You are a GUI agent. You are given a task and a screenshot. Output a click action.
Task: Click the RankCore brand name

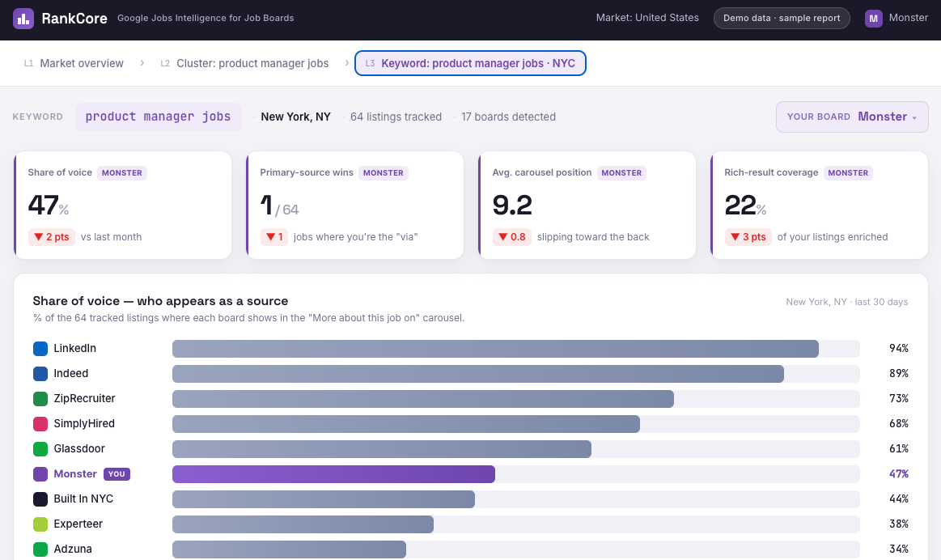[74, 19]
